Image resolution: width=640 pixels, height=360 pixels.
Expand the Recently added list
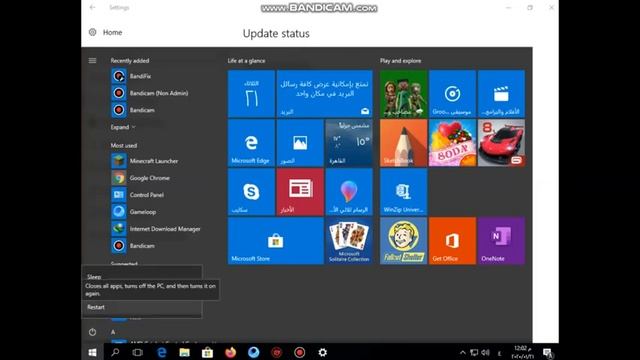coord(122,127)
